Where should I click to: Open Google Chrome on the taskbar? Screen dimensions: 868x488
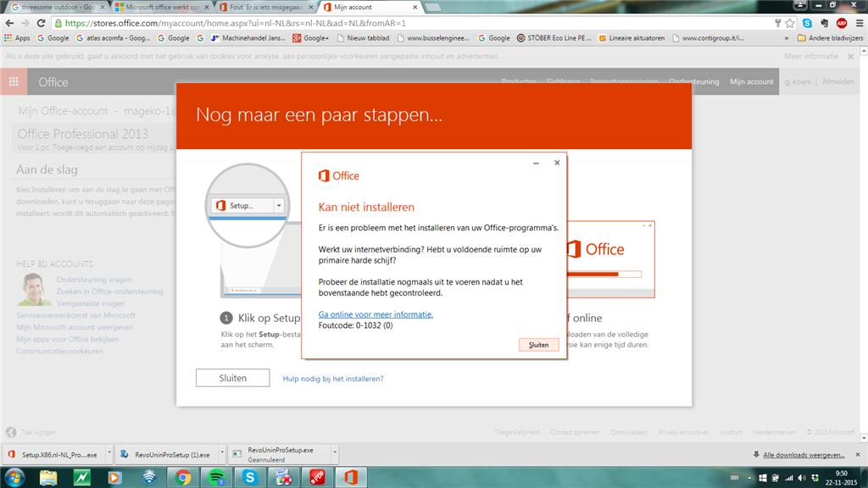pos(183,478)
